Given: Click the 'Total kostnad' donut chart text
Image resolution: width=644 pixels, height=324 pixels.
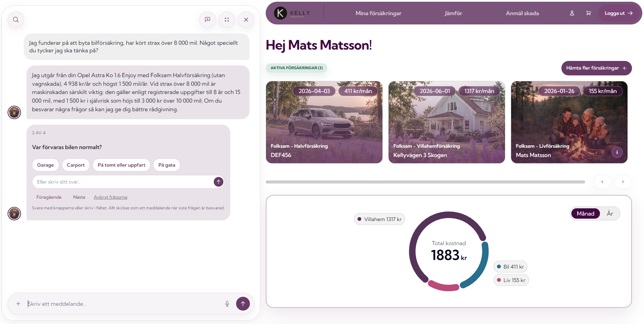Looking at the screenshot, I should click(x=449, y=243).
